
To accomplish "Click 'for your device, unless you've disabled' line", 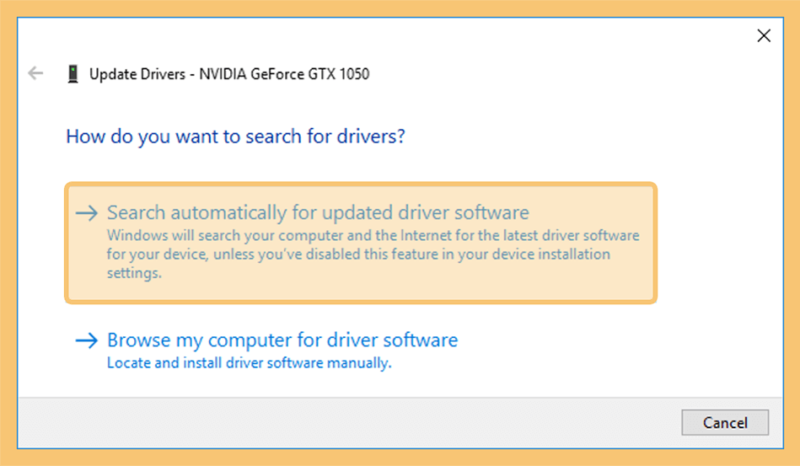I will (358, 254).
